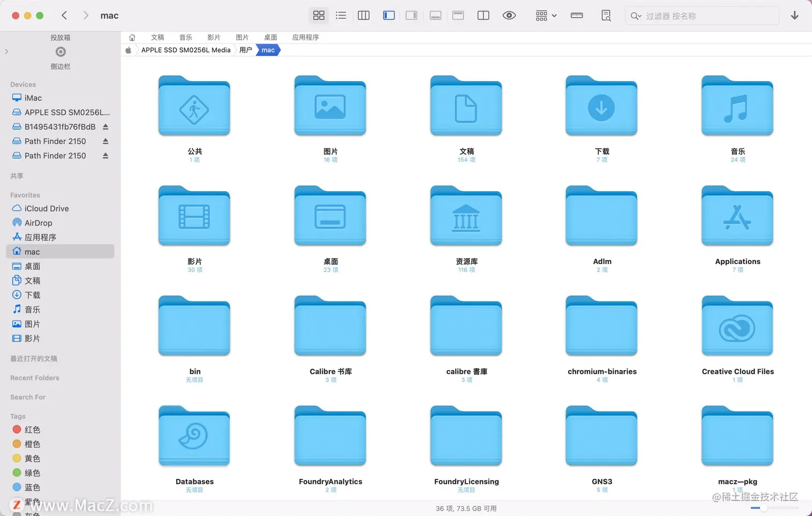Open 音乐 in the favorites bar
This screenshot has height=516, width=812.
click(x=186, y=38)
